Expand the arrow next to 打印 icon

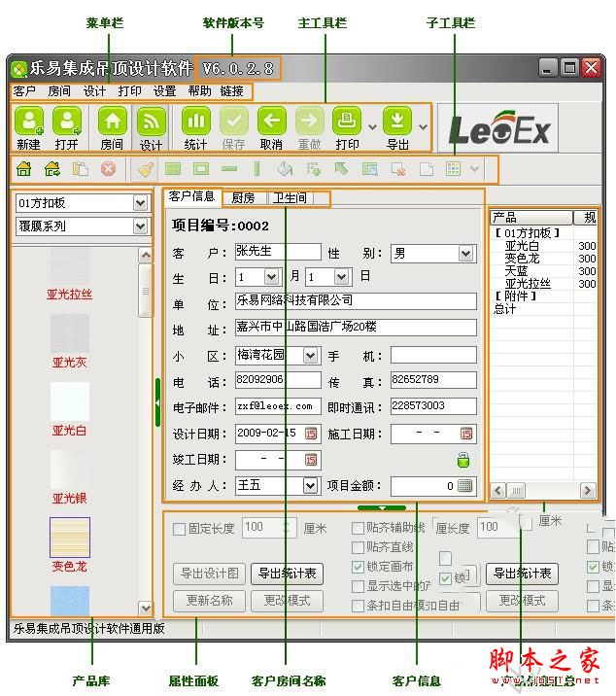(x=373, y=127)
